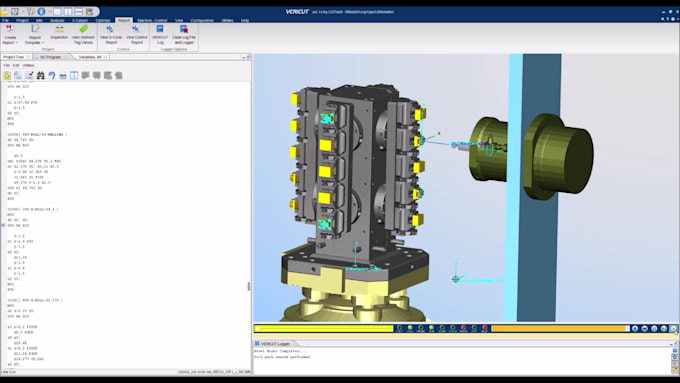
Task: Click Play to End simulation button
Action: click(x=673, y=329)
